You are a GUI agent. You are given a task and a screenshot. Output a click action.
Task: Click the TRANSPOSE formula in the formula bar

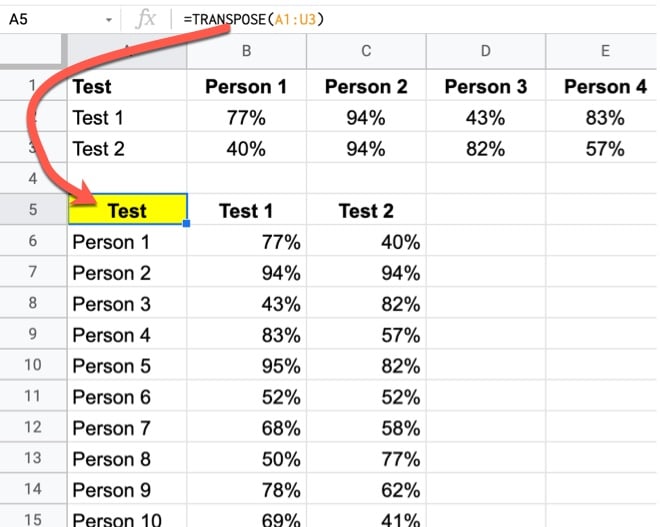(x=254, y=19)
